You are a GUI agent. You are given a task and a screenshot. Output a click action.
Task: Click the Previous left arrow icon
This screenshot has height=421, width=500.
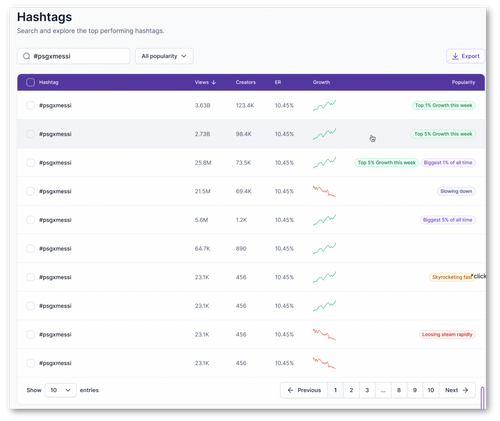290,390
